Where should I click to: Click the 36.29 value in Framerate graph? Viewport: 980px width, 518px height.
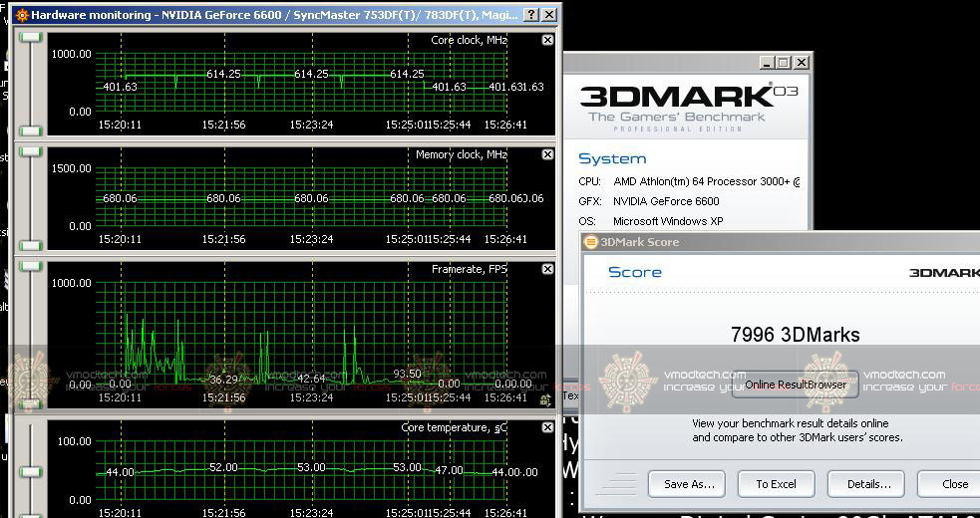(x=223, y=380)
